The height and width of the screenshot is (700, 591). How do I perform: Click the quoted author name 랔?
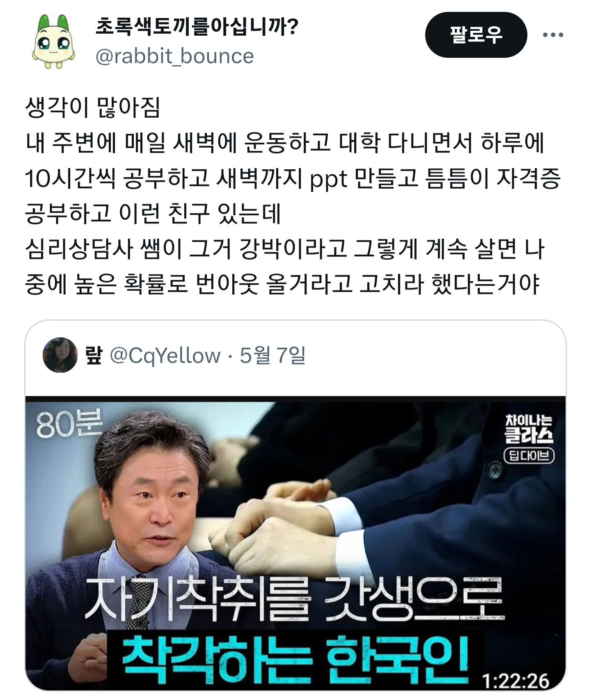click(x=94, y=355)
